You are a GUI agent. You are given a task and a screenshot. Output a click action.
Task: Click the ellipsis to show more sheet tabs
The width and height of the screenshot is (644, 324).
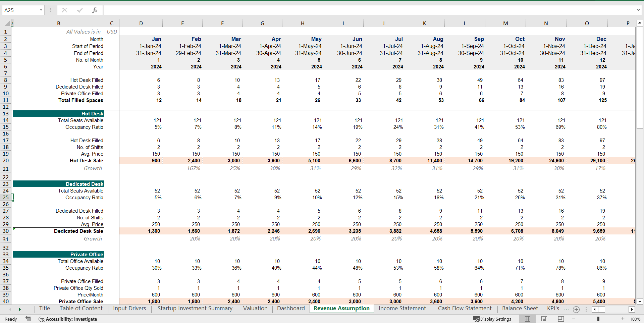point(567,310)
